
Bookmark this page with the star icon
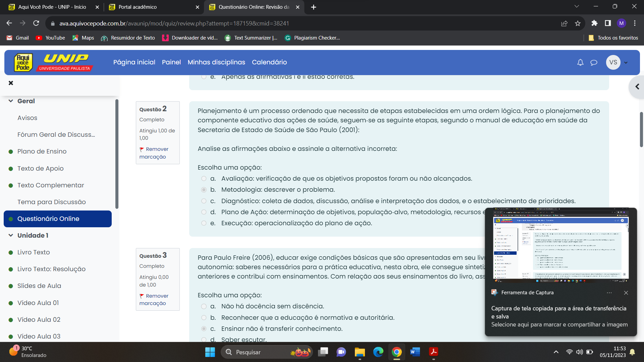(578, 23)
